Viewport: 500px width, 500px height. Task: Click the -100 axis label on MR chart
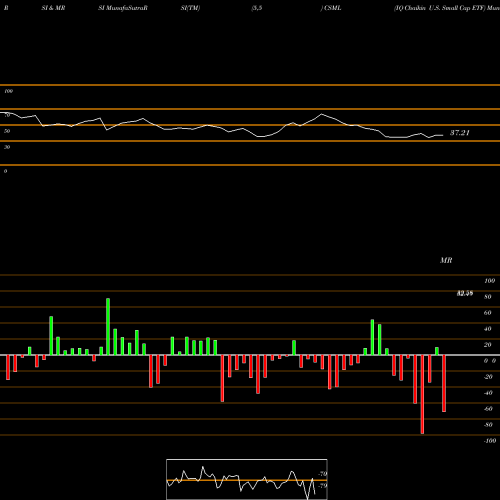tap(490, 441)
